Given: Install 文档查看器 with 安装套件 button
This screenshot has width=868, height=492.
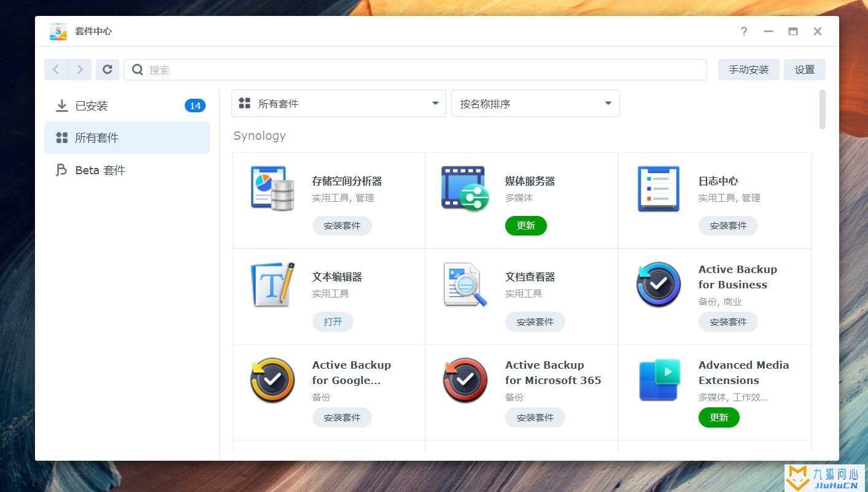Looking at the screenshot, I should click(x=535, y=321).
